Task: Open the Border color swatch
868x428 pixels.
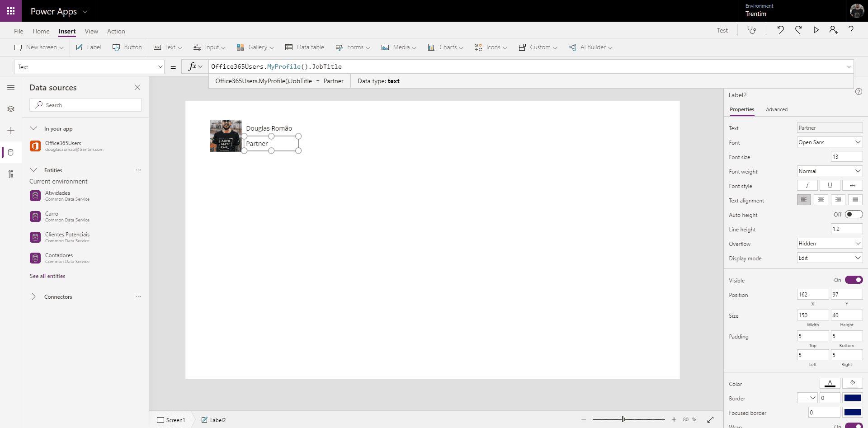Action: [854, 398]
